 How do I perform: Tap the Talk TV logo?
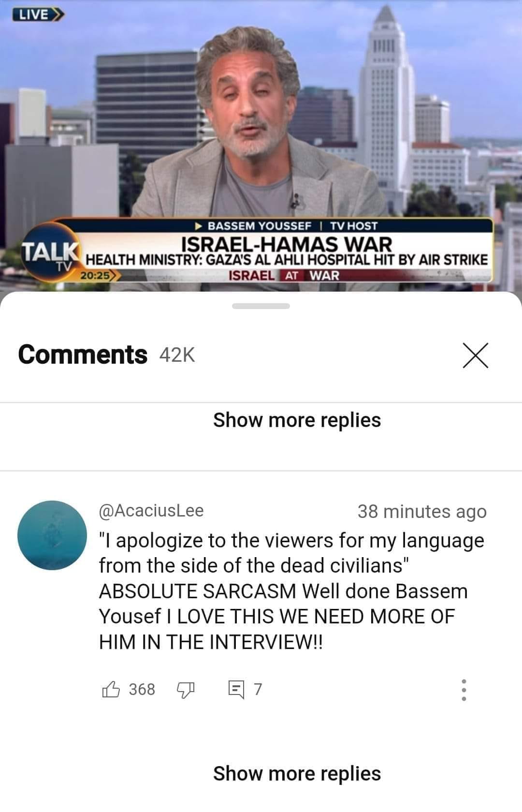pyautogui.click(x=51, y=253)
